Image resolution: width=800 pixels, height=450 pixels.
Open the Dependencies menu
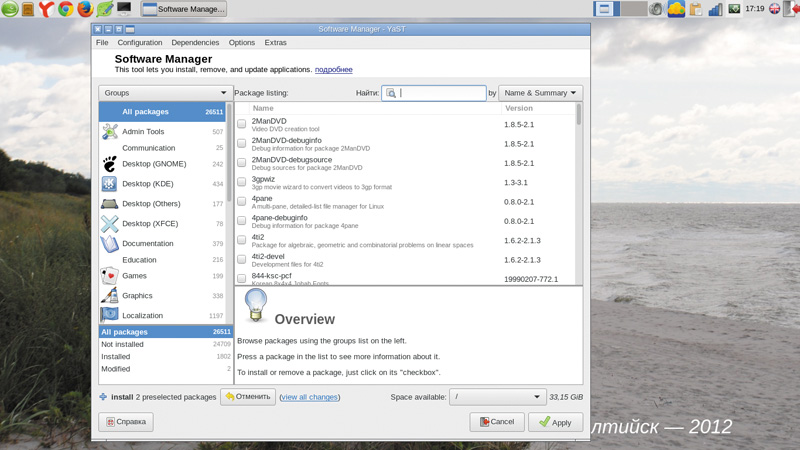(x=195, y=42)
